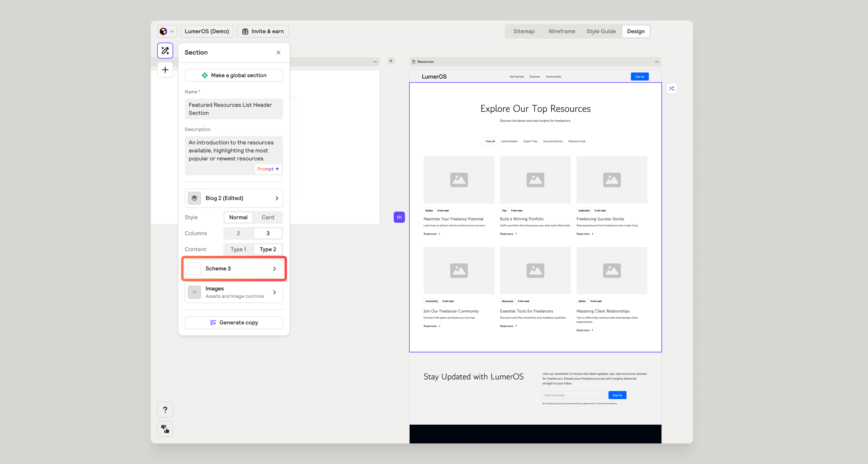
Task: Click the plus add-element sidebar icon
Action: point(165,70)
